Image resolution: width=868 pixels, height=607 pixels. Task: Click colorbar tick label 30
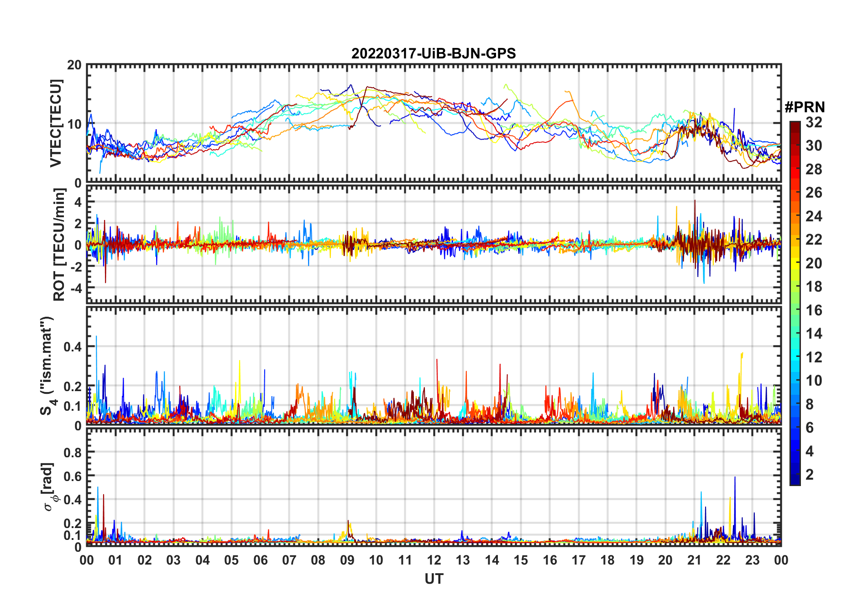point(814,146)
